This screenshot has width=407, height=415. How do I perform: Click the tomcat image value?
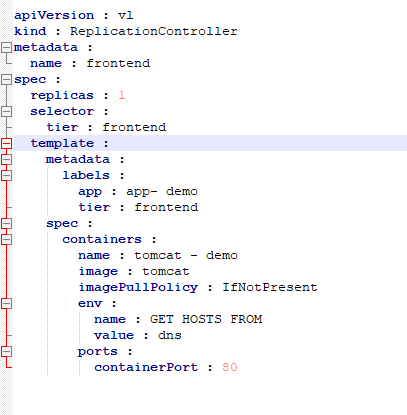click(x=166, y=271)
